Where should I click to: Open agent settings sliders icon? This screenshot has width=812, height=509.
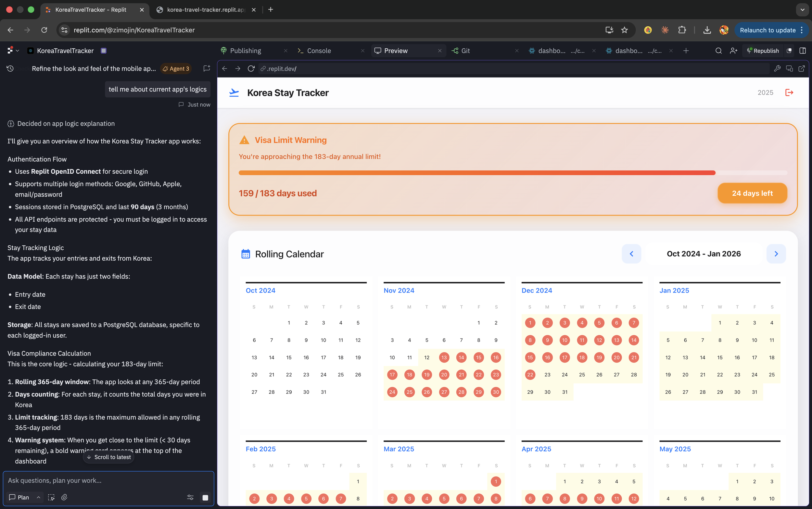190,497
